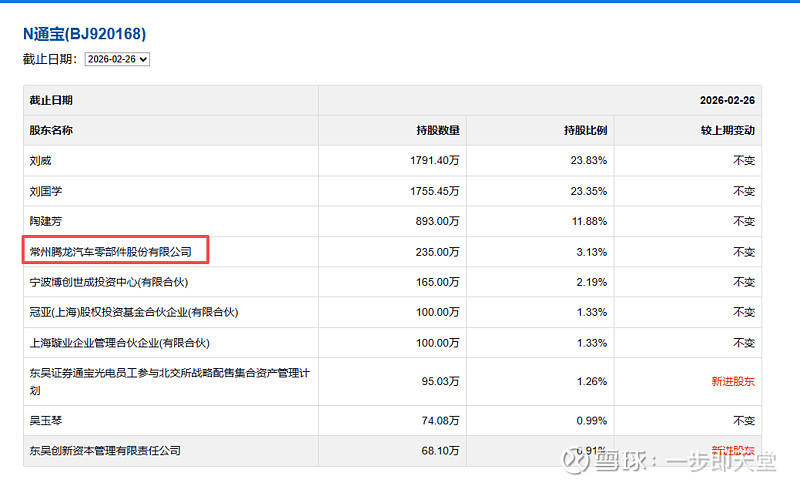Select shareholder name 陶建芳

[45, 221]
